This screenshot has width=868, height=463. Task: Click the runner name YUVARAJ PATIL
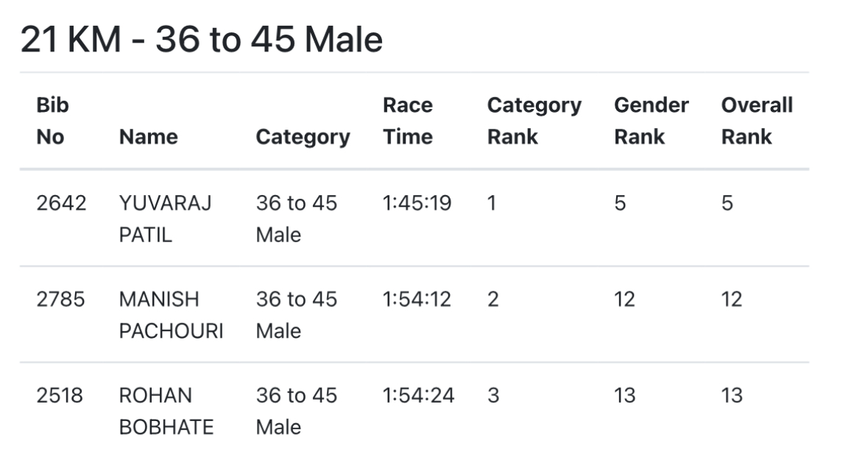[165, 219]
